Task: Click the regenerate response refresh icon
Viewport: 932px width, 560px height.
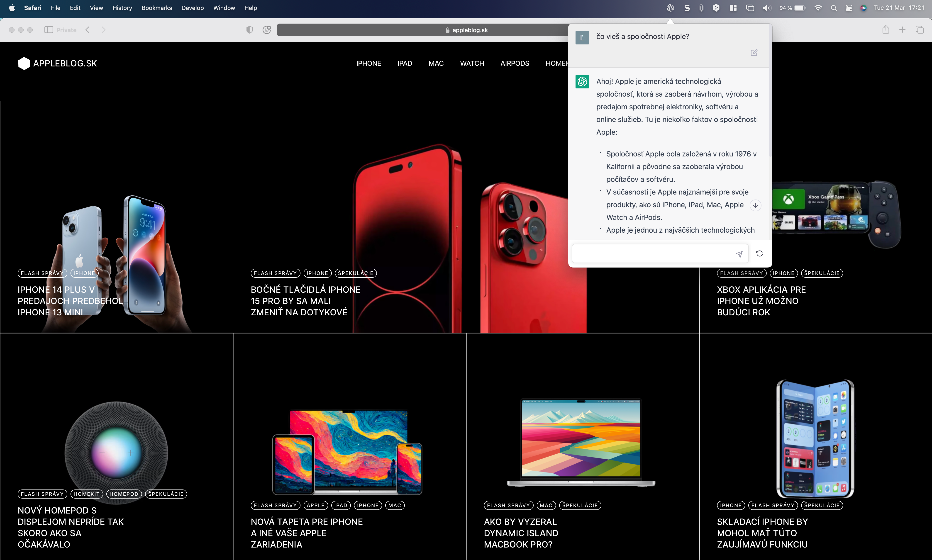Action: click(x=760, y=253)
